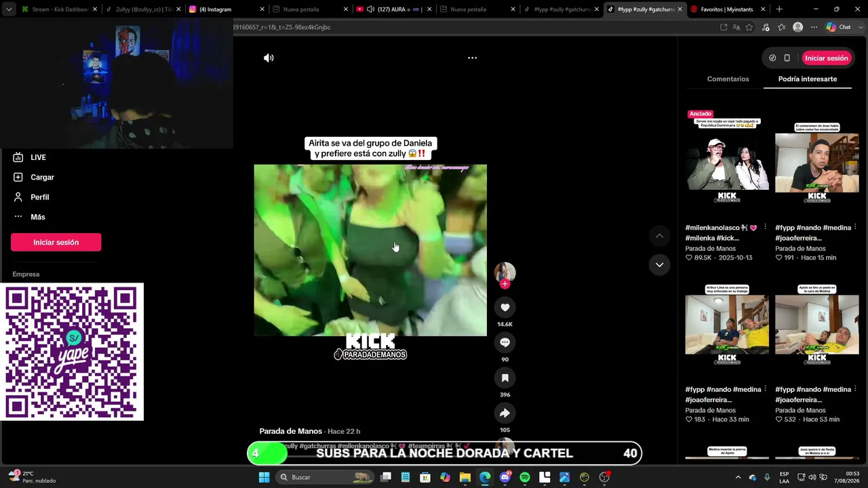This screenshot has width=868, height=488.
Task: Switch to the Comentarios tab
Action: pos(728,79)
